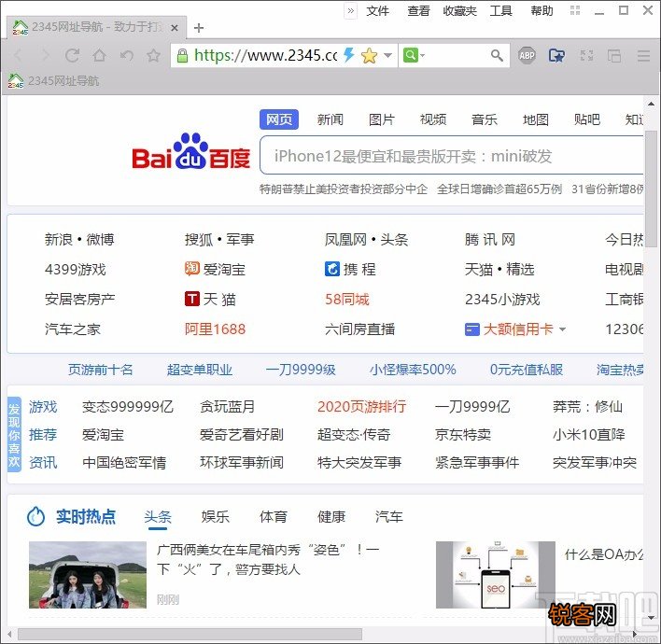Screen dimensions: 661x644
Task: Click the horizontal scrollbar thumb
Action: (190, 634)
